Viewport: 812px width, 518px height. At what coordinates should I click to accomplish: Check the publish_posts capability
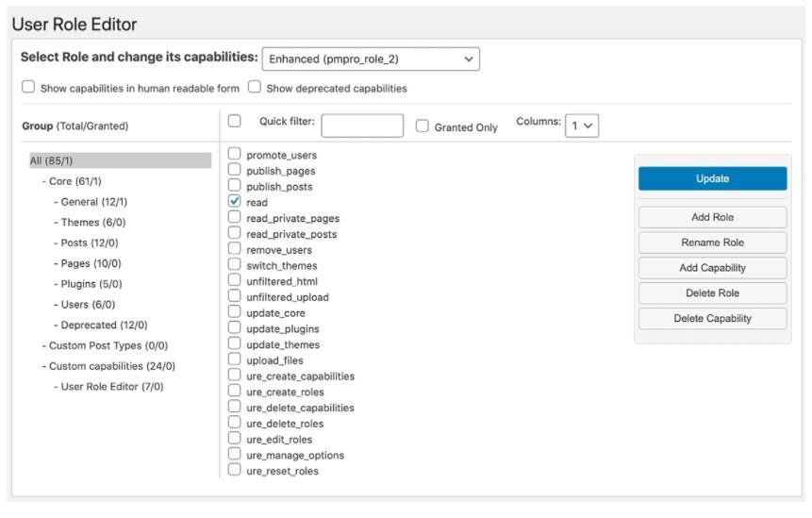point(235,185)
